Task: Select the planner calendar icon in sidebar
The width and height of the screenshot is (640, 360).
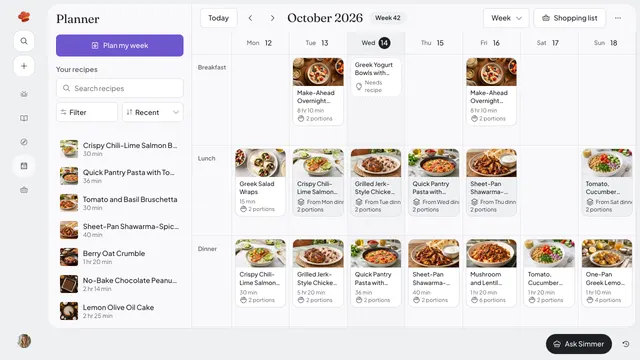Action: [x=24, y=166]
